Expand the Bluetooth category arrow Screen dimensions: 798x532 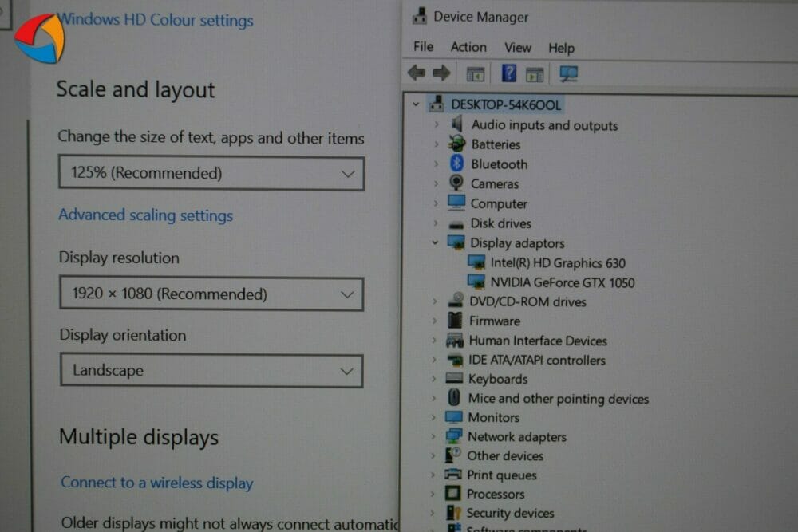click(437, 164)
